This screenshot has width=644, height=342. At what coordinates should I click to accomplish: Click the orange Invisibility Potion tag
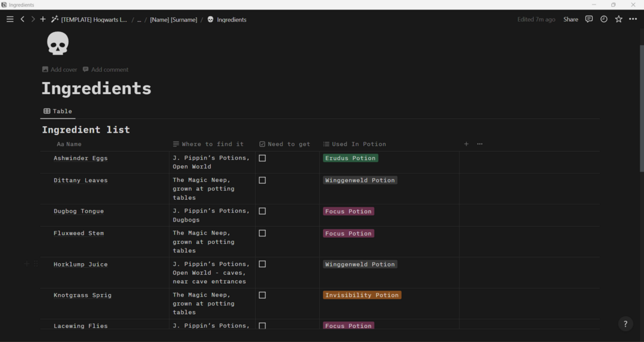(x=362, y=295)
